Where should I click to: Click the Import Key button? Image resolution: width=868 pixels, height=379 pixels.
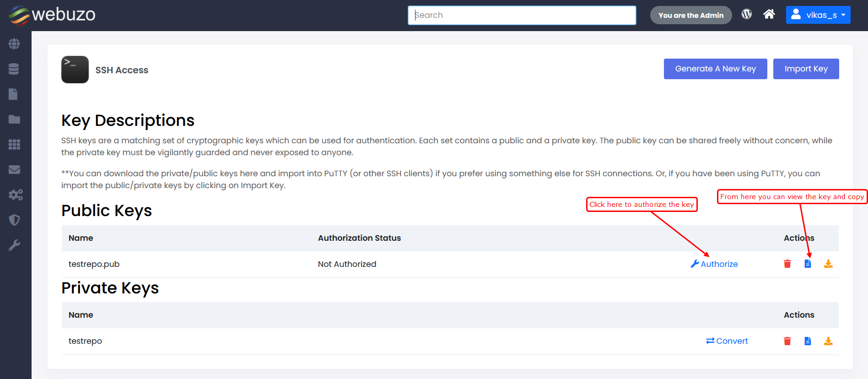coord(806,69)
